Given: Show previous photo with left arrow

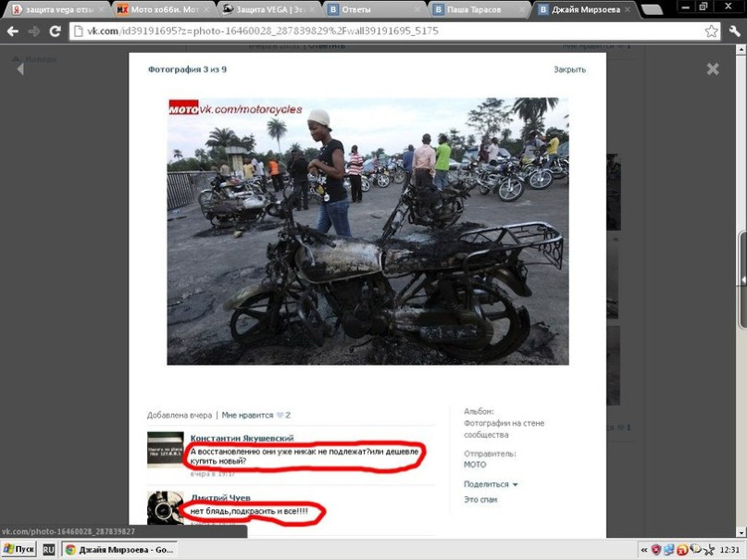Looking at the screenshot, I should 20,69.
